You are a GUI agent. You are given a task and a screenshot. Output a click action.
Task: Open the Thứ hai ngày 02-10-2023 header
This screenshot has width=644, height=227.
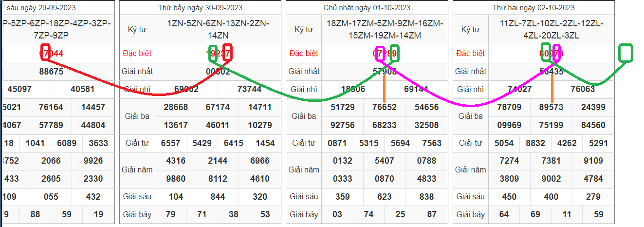pos(534,8)
